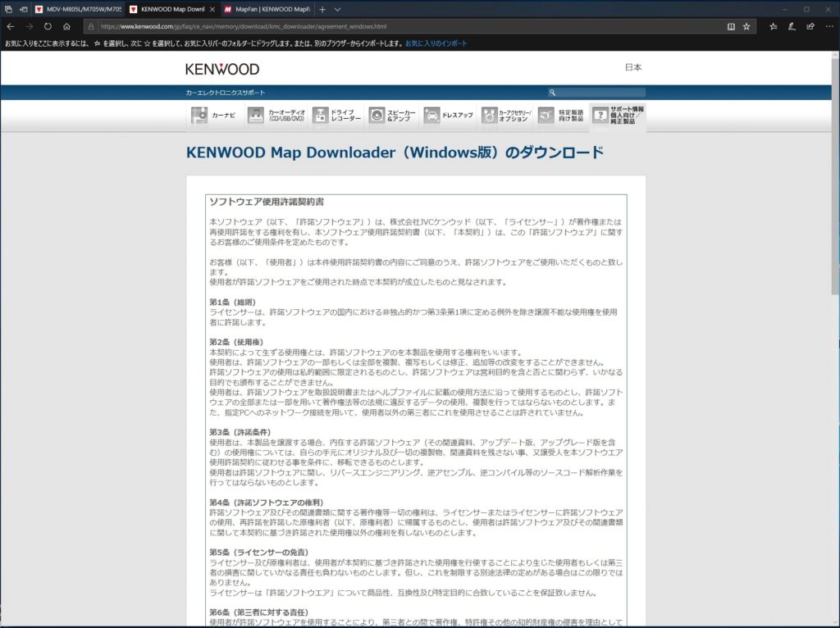
Task: Open the ドレスアップ menu label
Action: (458, 115)
